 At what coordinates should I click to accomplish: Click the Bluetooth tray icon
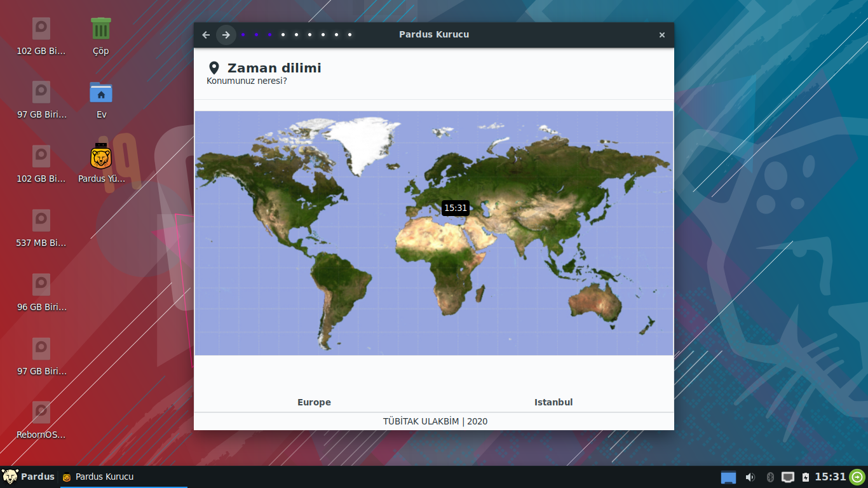pyautogui.click(x=770, y=477)
